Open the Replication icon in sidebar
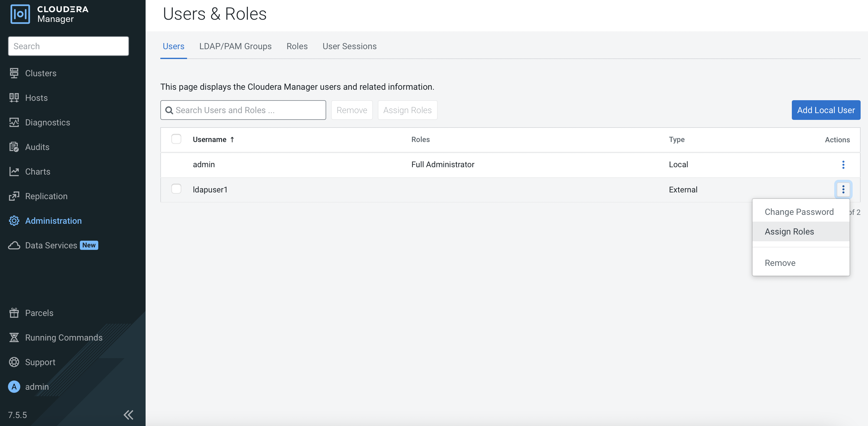868x426 pixels. (14, 196)
